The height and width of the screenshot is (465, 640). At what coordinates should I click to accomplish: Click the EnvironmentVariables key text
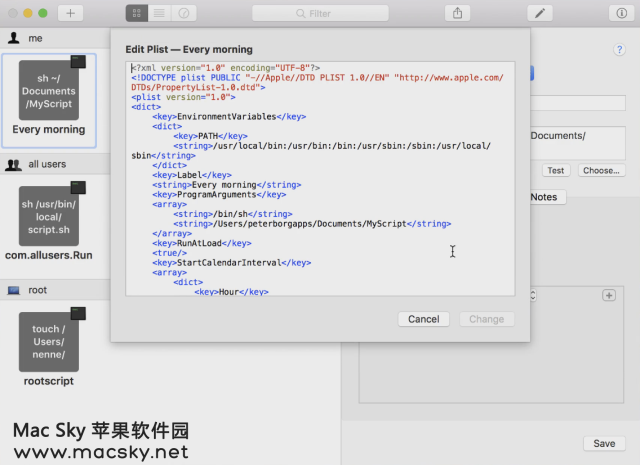point(227,117)
